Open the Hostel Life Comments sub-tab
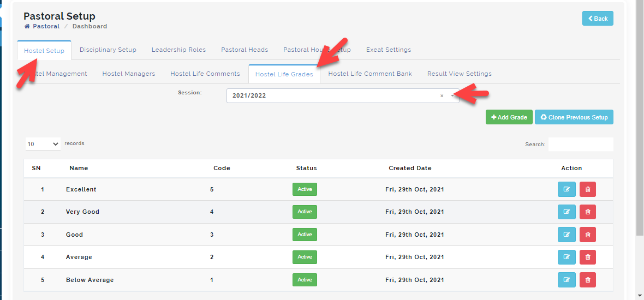Image resolution: width=644 pixels, height=300 pixels. 205,74
